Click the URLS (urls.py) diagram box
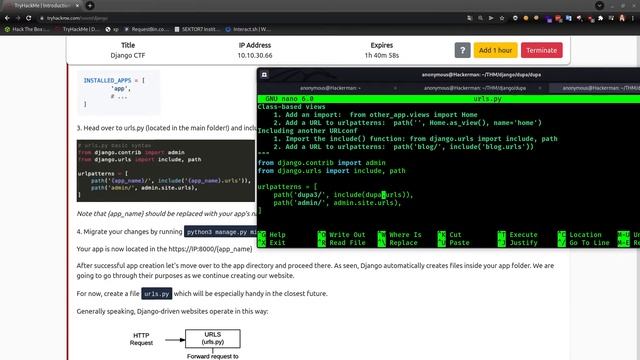The image size is (640, 360). coord(213,338)
